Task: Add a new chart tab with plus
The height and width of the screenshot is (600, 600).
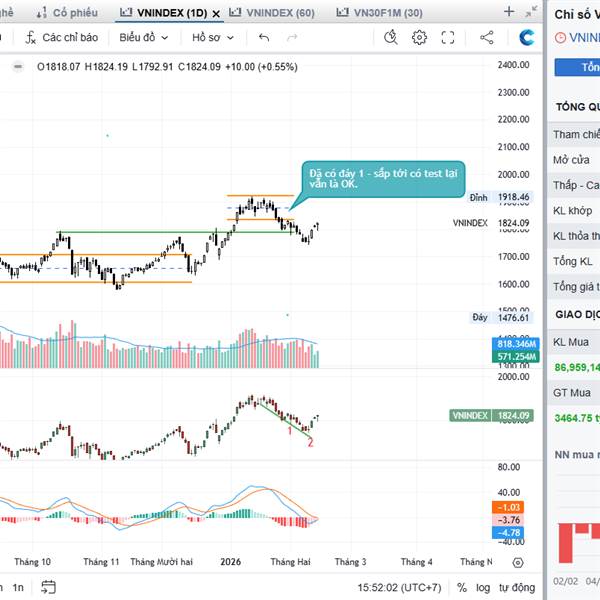Action: (x=509, y=12)
